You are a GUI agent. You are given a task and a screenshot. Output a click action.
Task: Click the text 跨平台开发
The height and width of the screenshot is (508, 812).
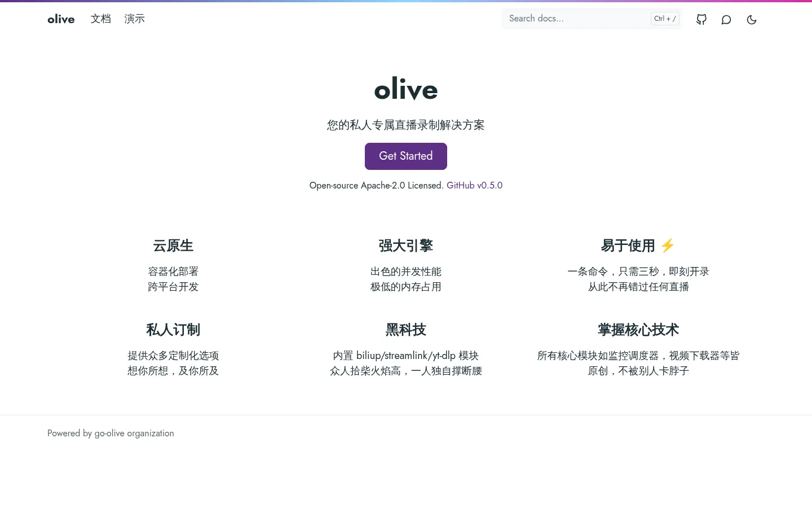tap(173, 287)
